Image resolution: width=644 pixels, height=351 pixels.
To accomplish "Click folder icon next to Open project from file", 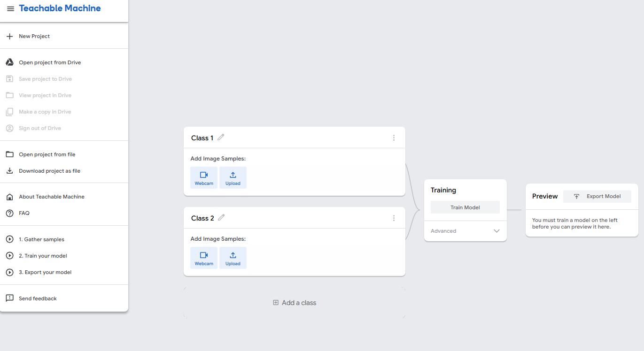I will click(9, 154).
